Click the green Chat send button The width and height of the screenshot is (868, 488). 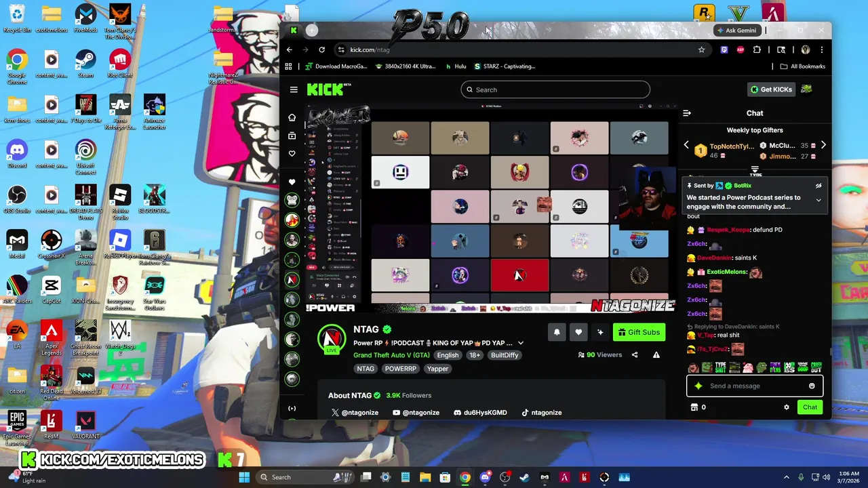[x=810, y=407]
